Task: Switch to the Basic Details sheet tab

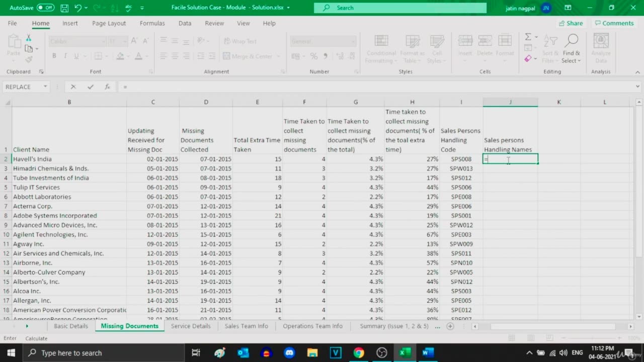Action: (x=71, y=326)
